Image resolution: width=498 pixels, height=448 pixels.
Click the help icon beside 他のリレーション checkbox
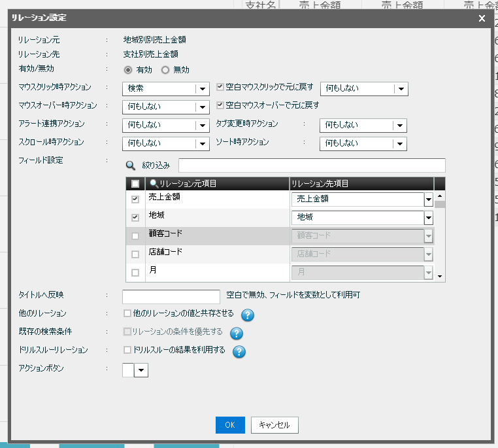point(248,315)
